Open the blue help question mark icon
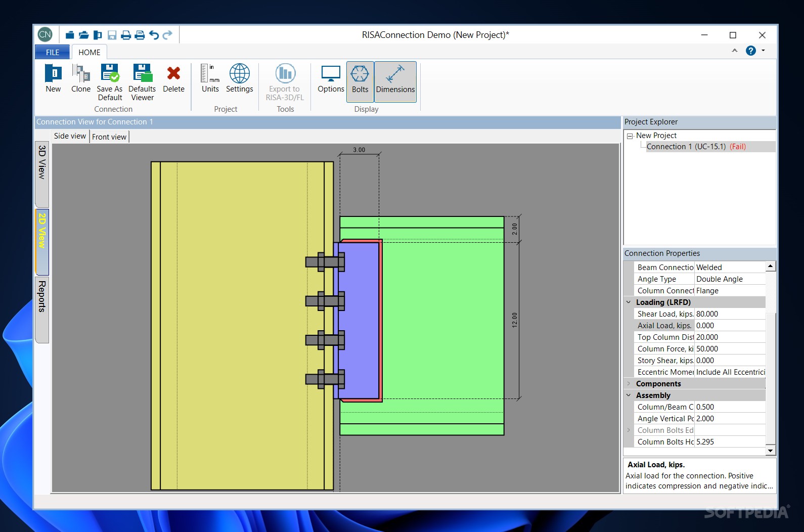The image size is (804, 532). pos(751,51)
